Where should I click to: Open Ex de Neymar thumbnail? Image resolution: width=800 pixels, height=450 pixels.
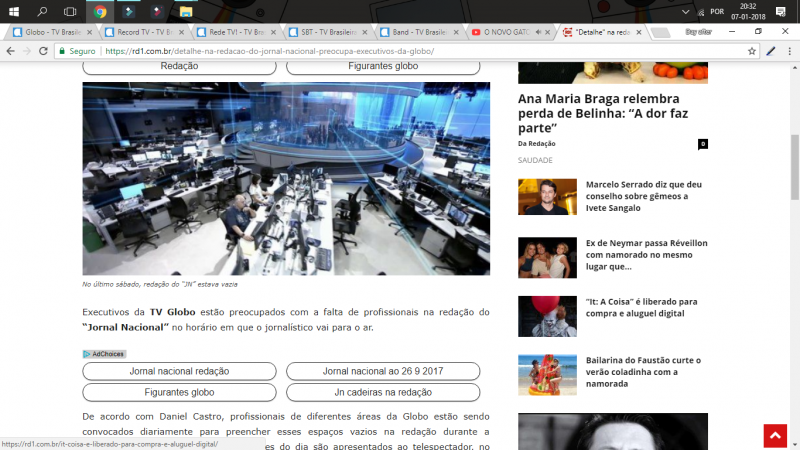[x=547, y=258]
